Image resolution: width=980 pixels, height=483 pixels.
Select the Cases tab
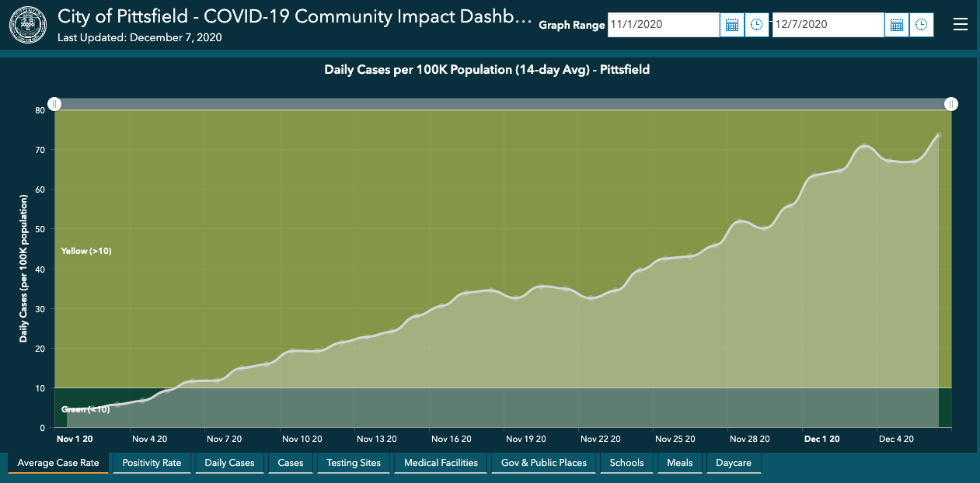point(290,463)
